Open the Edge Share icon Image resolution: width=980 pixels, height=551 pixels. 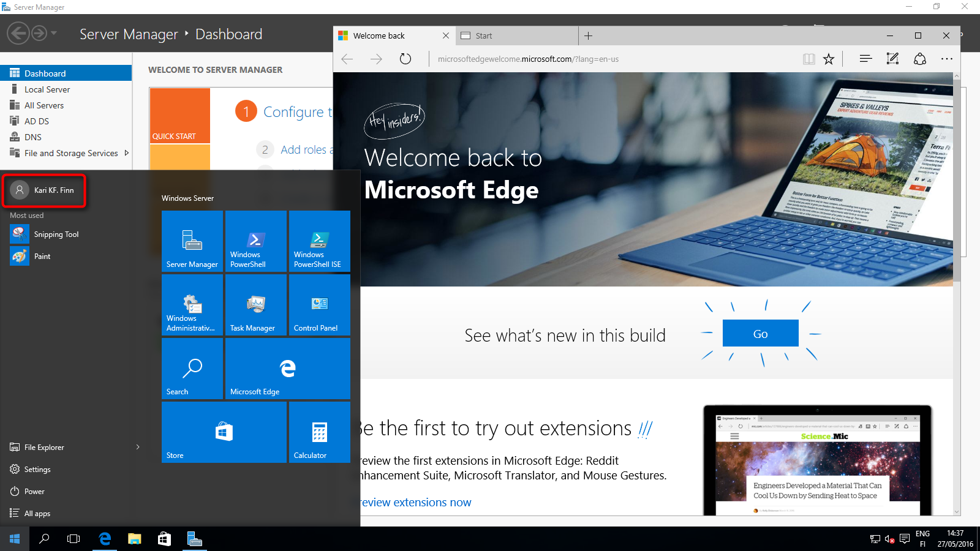[919, 59]
